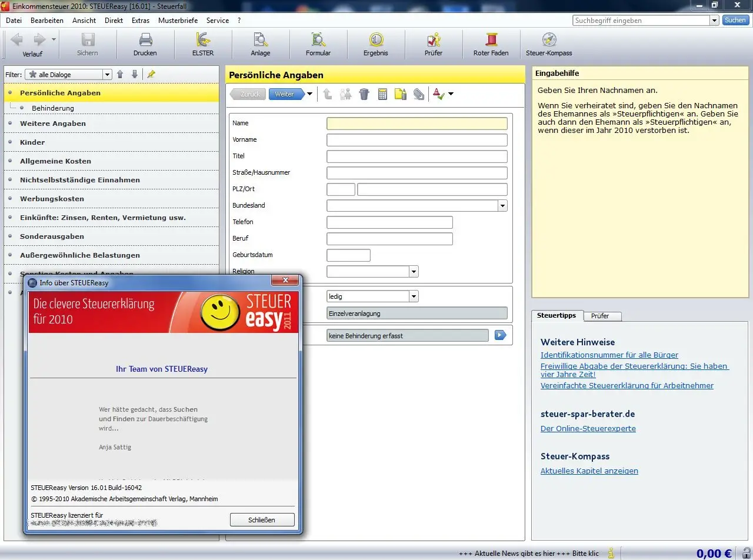Open link Identifikationsnummer für alle Bürger

tap(609, 355)
